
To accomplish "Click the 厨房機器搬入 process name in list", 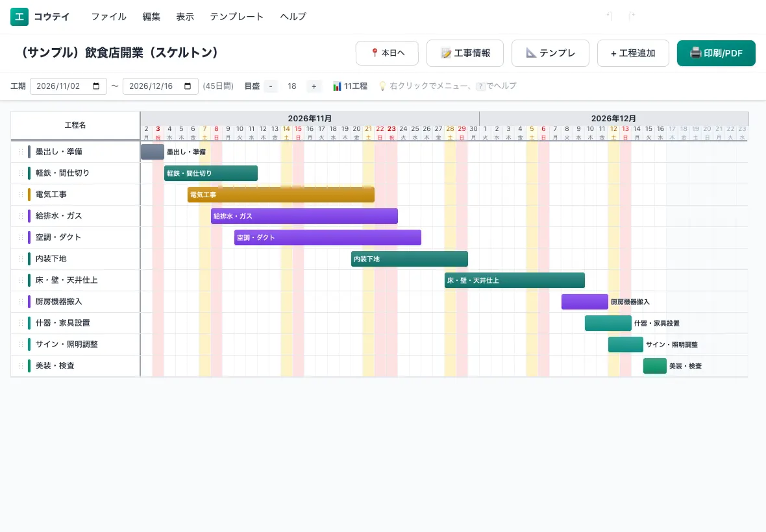I will tap(58, 302).
